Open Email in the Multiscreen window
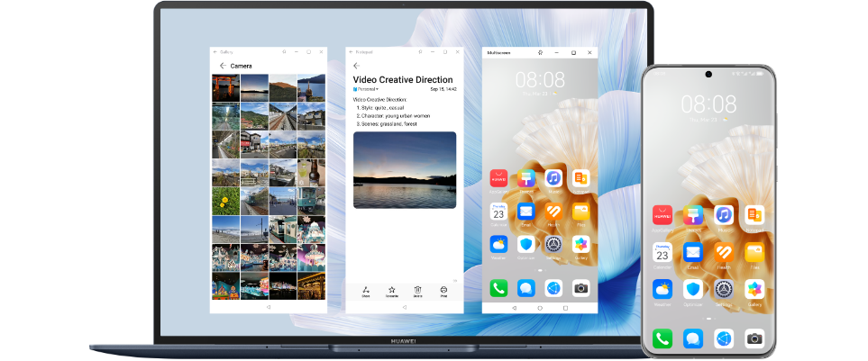Screen dimensions: 868x361 click(x=525, y=212)
